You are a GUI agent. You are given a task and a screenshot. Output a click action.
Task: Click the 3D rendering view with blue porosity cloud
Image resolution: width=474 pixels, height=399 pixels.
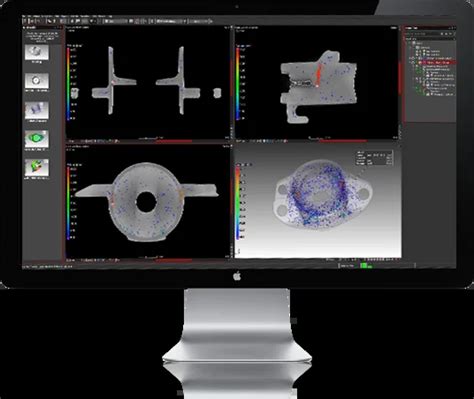(318, 202)
